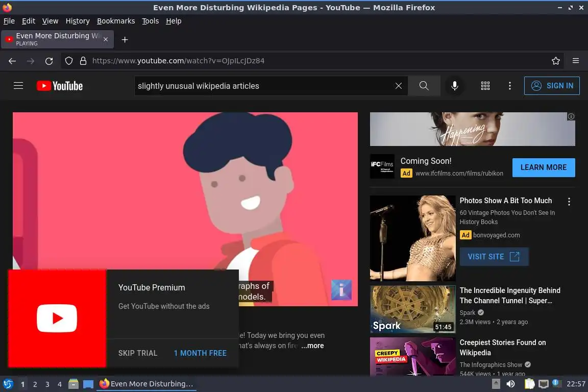Open the Spark channel name
Image resolution: width=588 pixels, height=392 pixels.
pyautogui.click(x=467, y=312)
